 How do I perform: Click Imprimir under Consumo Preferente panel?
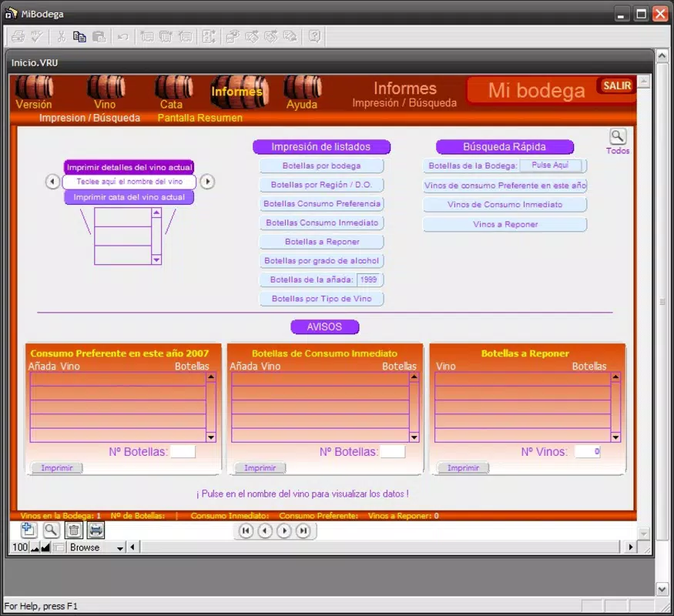57,468
